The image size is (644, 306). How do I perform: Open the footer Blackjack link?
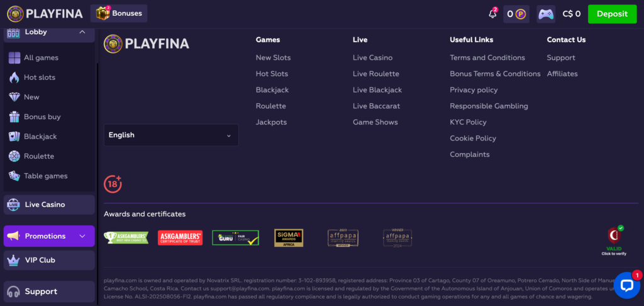(x=272, y=89)
